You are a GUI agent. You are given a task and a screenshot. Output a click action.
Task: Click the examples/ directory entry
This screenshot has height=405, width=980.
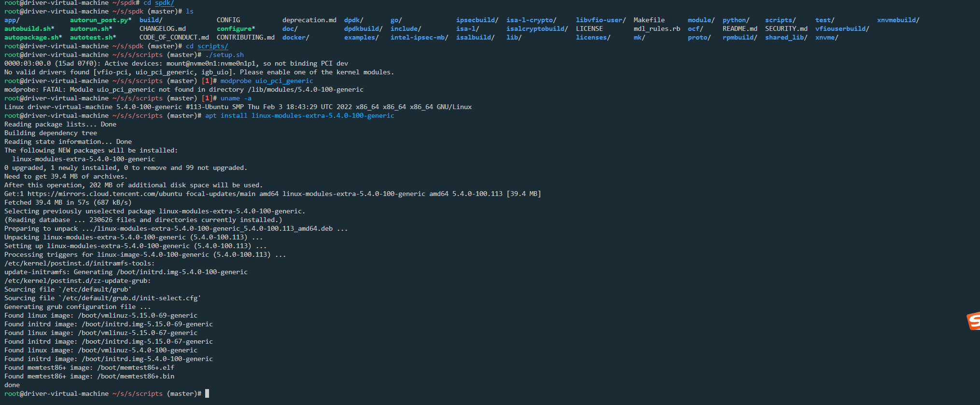click(x=362, y=38)
